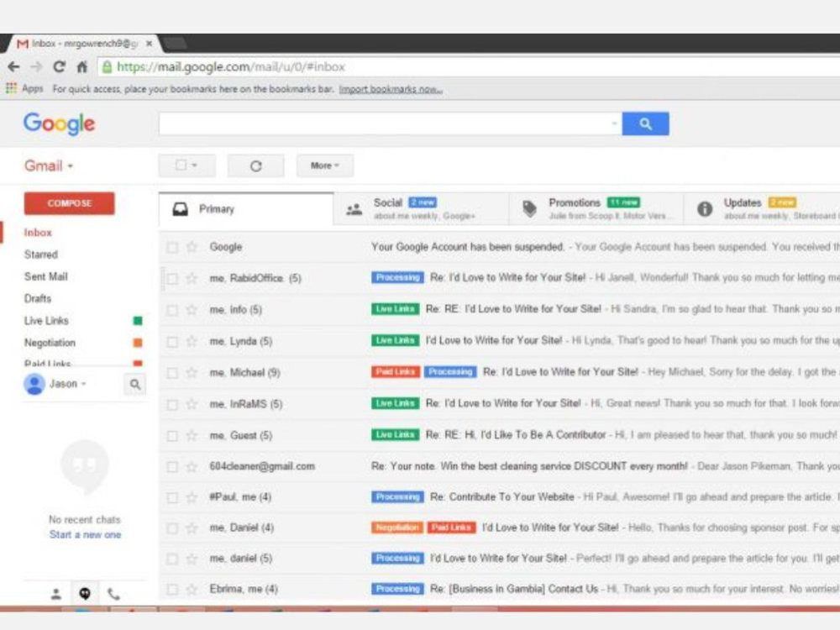Open the phone calls icon at bottom
The width and height of the screenshot is (840, 630).
point(113,594)
